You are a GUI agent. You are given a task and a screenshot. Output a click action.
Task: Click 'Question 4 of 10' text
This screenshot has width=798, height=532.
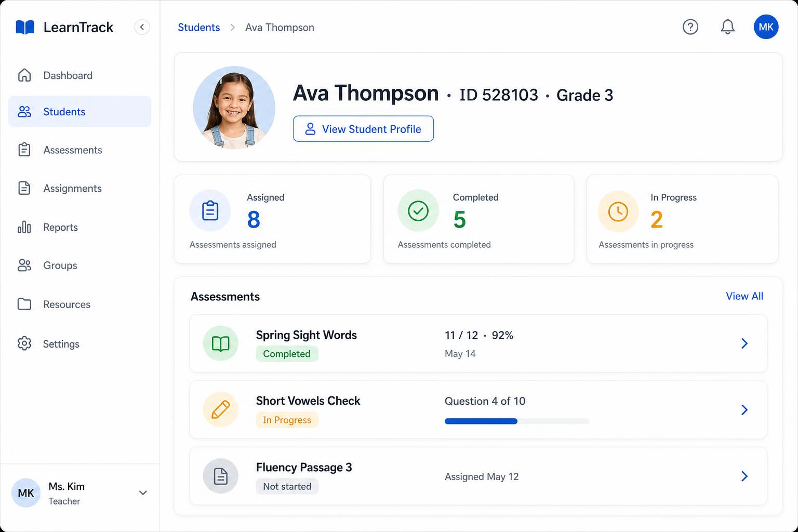pyautogui.click(x=485, y=401)
